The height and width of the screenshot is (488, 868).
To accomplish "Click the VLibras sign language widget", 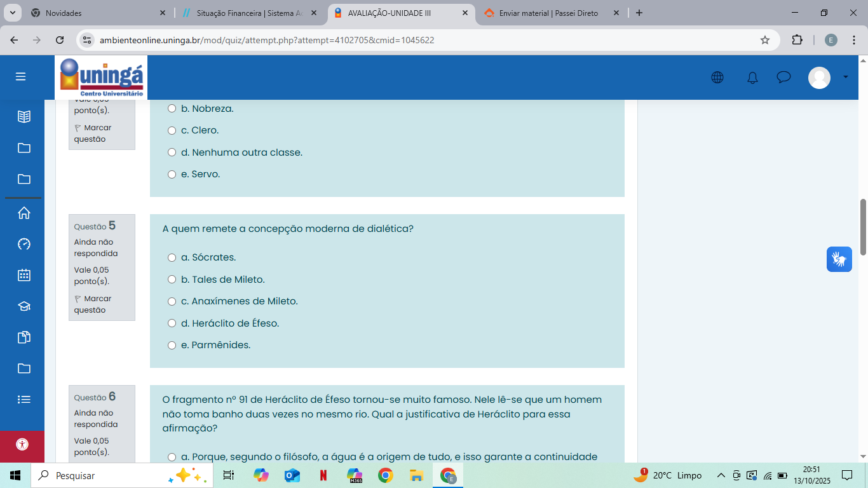I will pyautogui.click(x=839, y=259).
